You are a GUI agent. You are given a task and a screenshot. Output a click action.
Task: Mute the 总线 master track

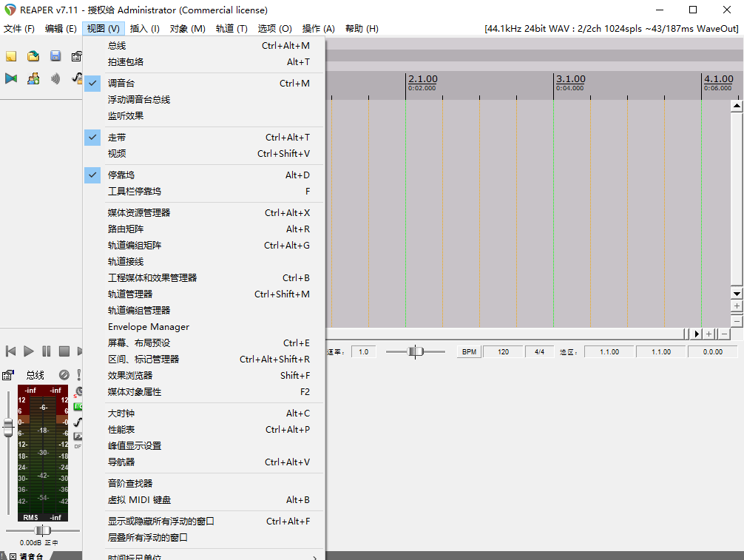(x=64, y=375)
